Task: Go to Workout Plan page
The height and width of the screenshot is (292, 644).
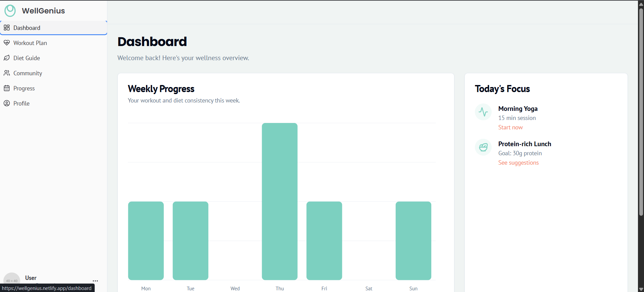Action: tap(54, 43)
